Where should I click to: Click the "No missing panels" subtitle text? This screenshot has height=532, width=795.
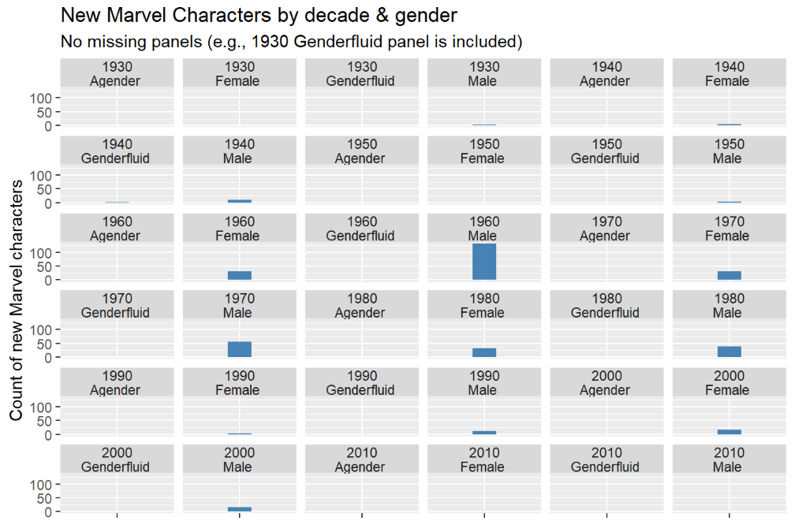[x=291, y=41]
